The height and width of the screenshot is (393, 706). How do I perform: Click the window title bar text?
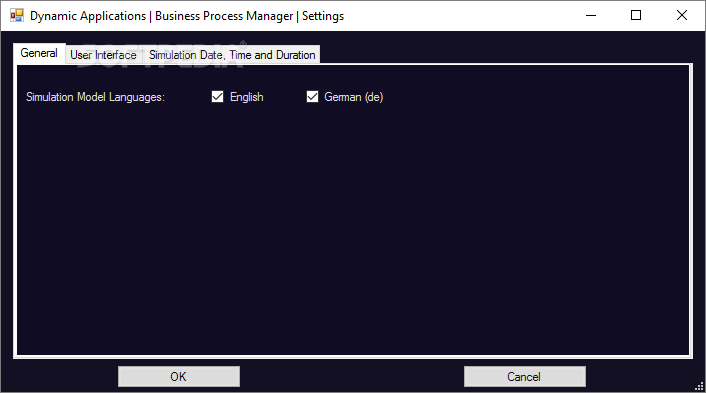187,16
